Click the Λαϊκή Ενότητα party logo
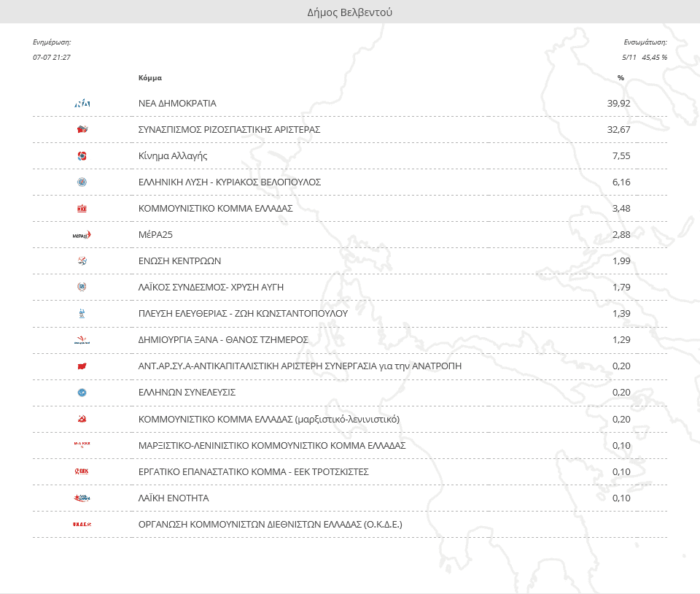 tap(82, 498)
